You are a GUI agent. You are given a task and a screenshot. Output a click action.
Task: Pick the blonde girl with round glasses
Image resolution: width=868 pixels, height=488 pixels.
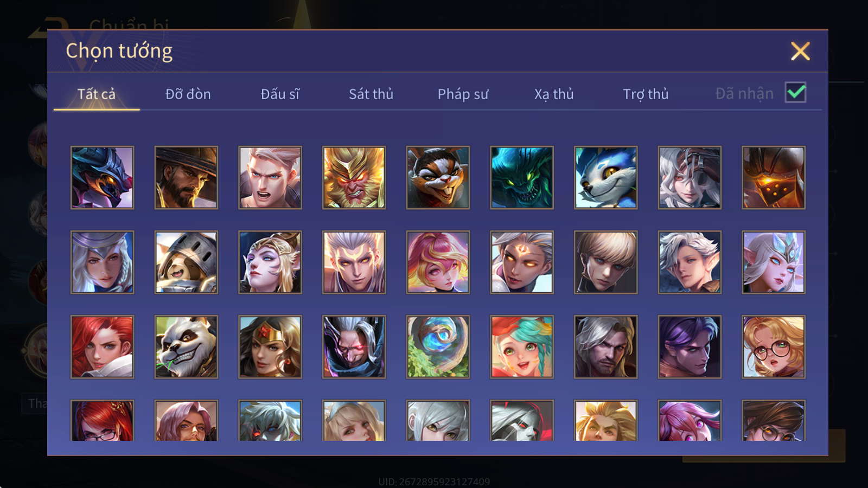pyautogui.click(x=774, y=346)
